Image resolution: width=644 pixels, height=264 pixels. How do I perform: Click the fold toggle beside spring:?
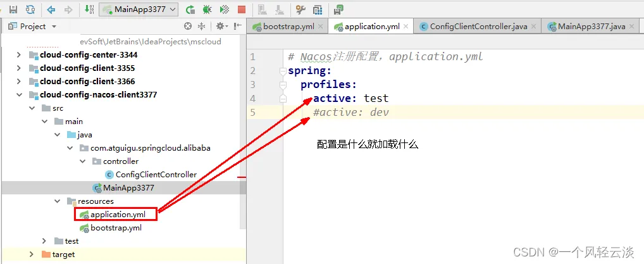(x=283, y=71)
